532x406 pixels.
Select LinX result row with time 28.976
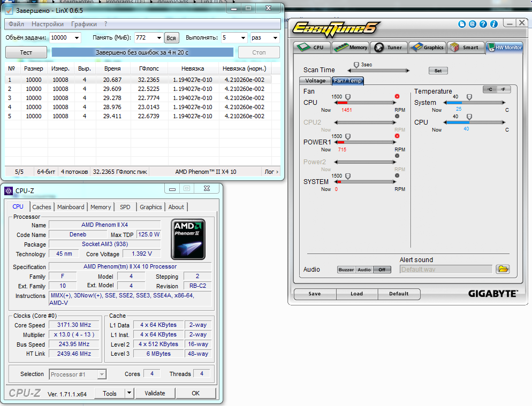click(138, 107)
